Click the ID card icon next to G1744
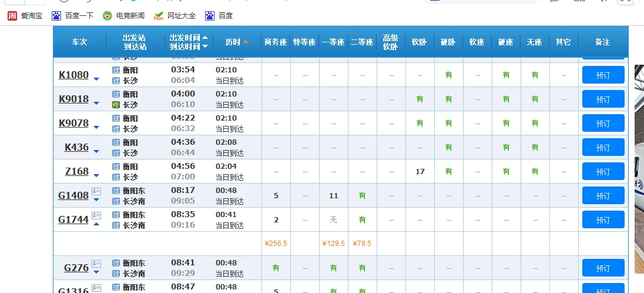The height and width of the screenshot is (293, 644). pyautogui.click(x=96, y=215)
